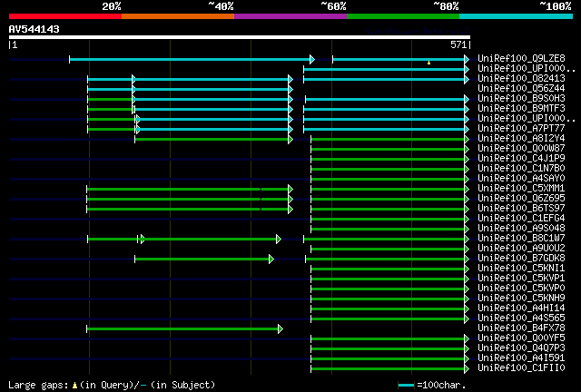Select the UniRef100_Q00W87 label
The width and height of the screenshot is (581, 392).
[521, 149]
